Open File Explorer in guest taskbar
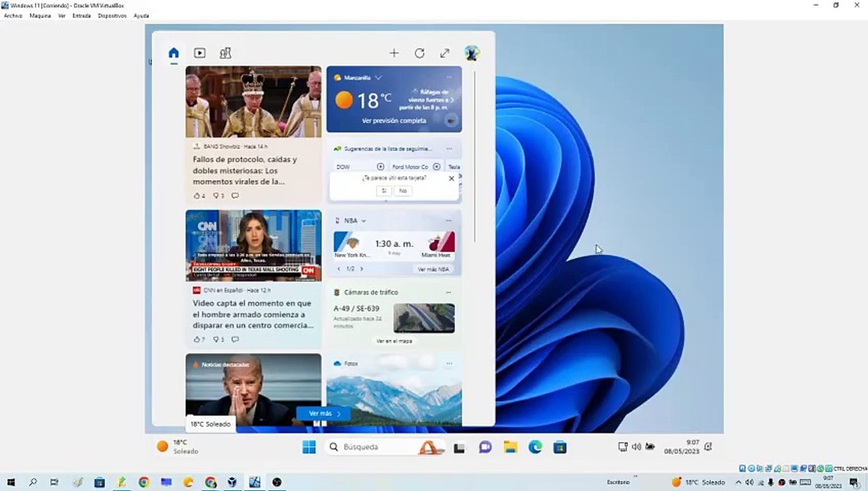 coord(510,447)
